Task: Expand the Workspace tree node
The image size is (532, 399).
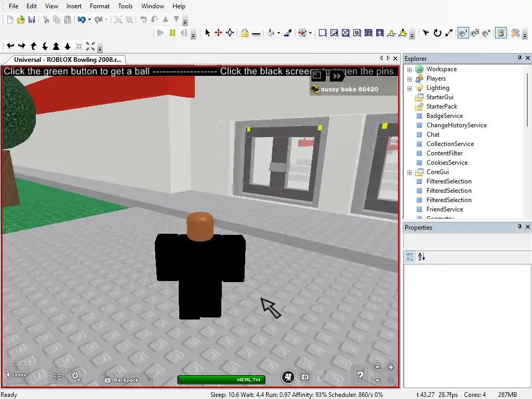Action: click(x=409, y=70)
